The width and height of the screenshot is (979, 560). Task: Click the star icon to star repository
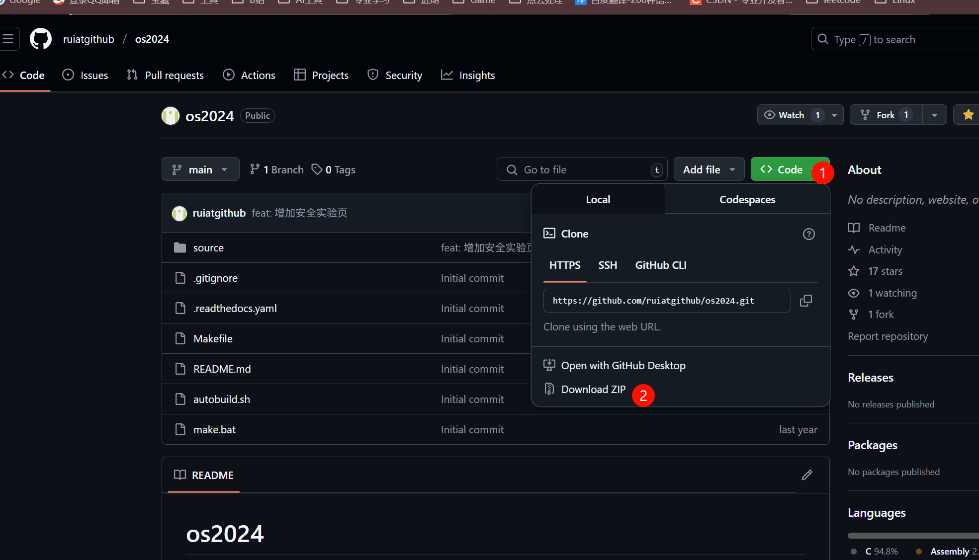(x=968, y=115)
